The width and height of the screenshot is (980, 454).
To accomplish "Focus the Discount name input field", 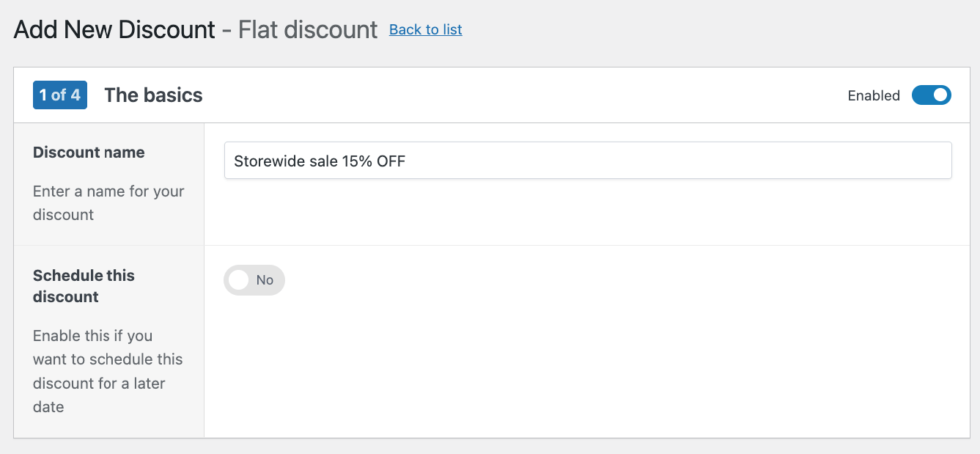I will pos(587,161).
